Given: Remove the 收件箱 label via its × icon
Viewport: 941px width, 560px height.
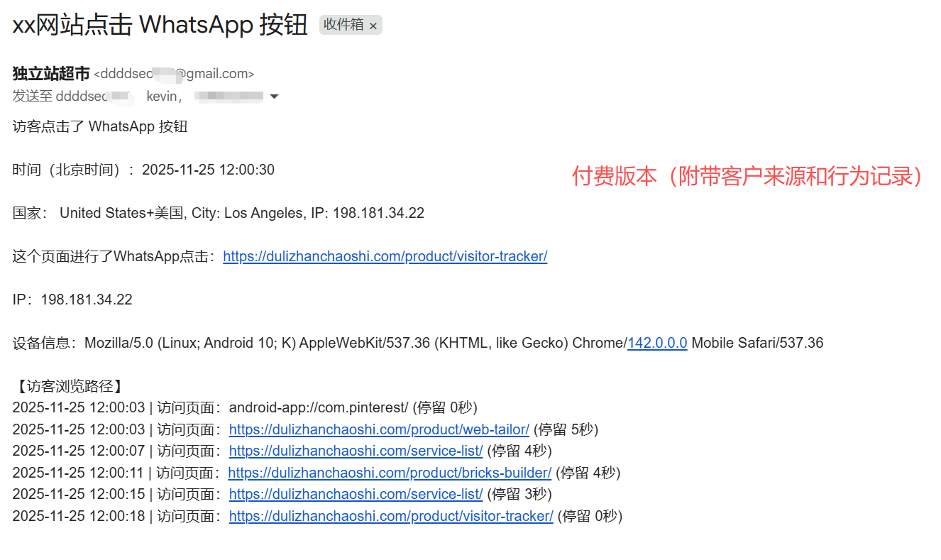Looking at the screenshot, I should [373, 26].
